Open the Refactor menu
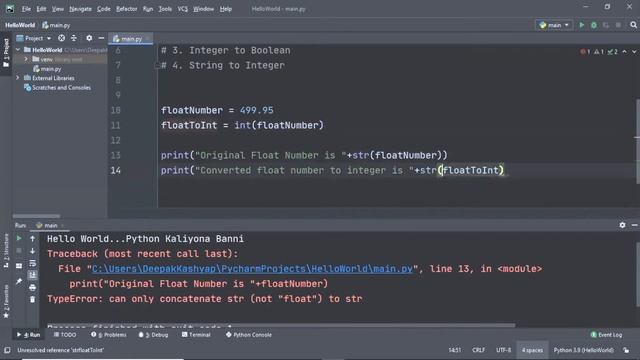Screen dimensions: 640x360 (127, 9)
